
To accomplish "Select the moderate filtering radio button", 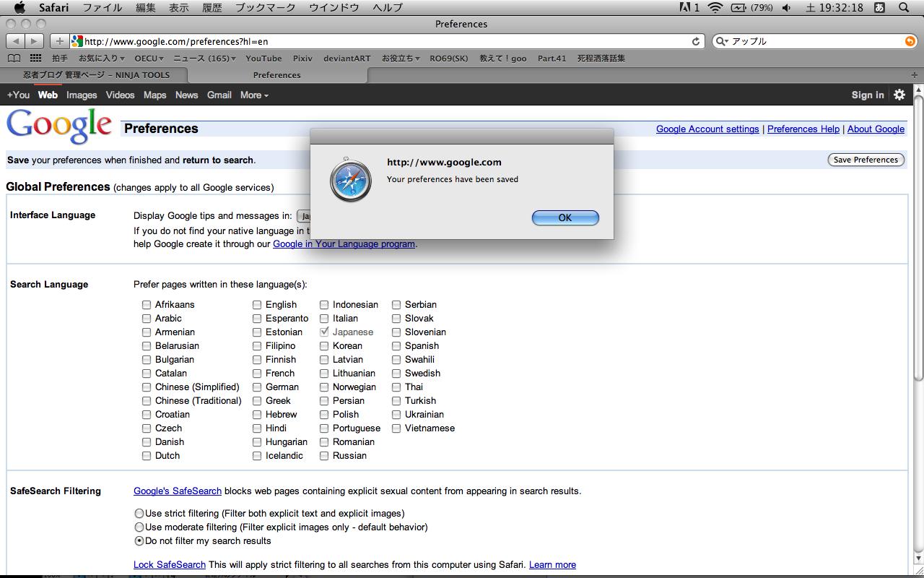I will click(139, 527).
